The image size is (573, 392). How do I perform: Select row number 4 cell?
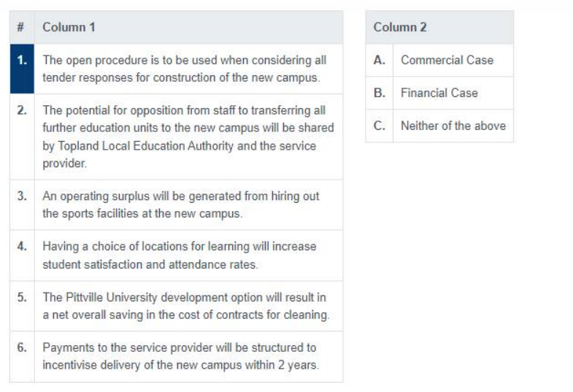(x=22, y=255)
